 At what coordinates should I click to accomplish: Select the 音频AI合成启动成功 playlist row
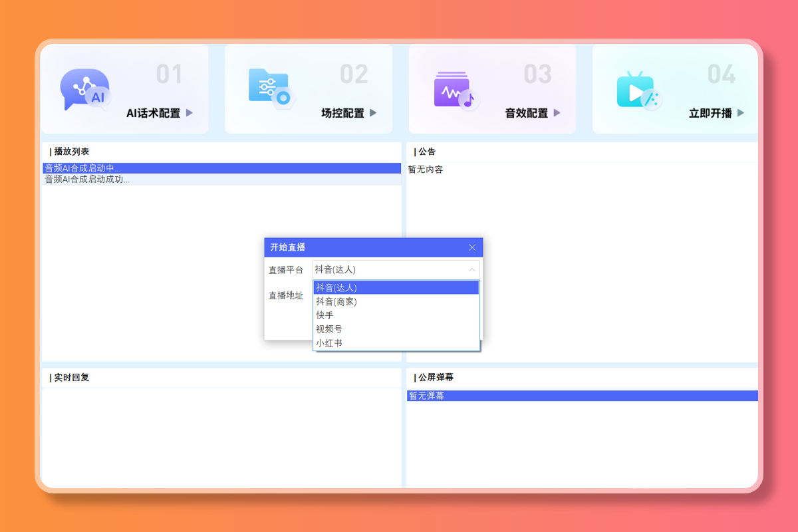point(222,180)
